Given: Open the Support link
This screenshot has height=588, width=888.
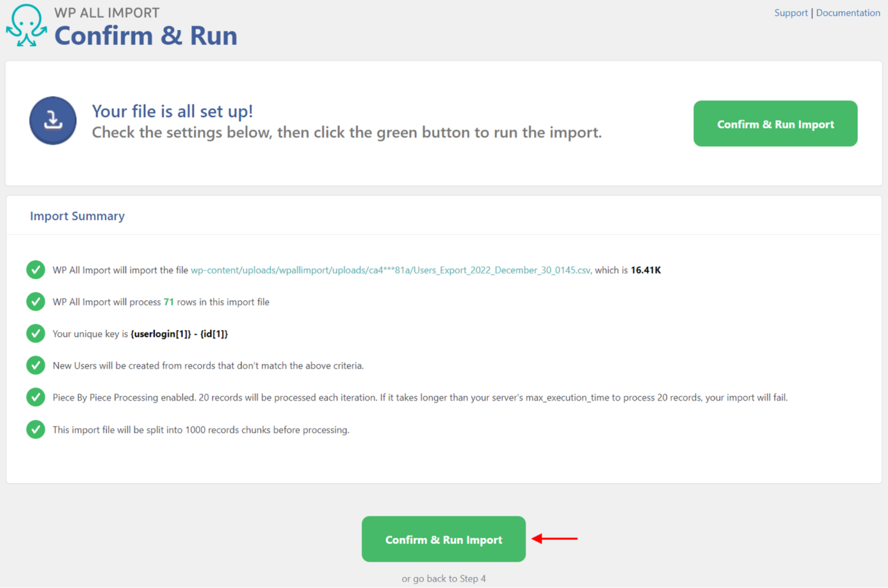Looking at the screenshot, I should (x=791, y=12).
